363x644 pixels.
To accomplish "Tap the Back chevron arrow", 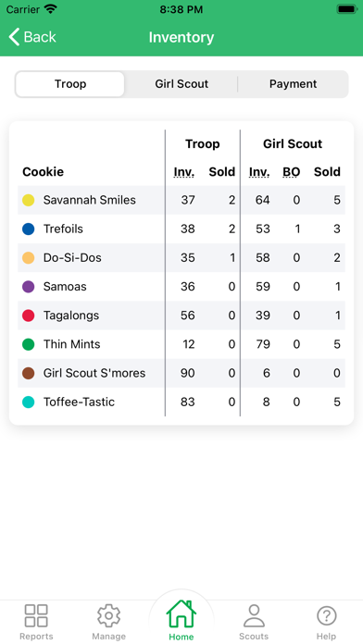I will pyautogui.click(x=14, y=37).
